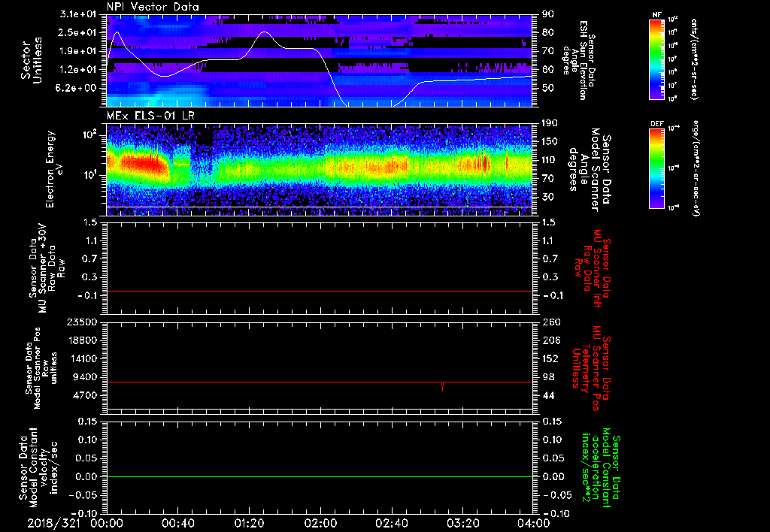Click the 190 scanner angle tick label

click(x=550, y=123)
